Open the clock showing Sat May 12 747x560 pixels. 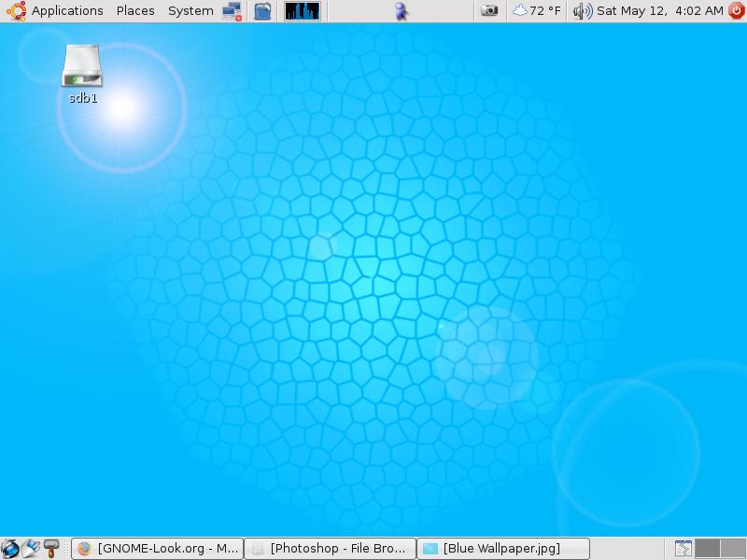point(660,10)
